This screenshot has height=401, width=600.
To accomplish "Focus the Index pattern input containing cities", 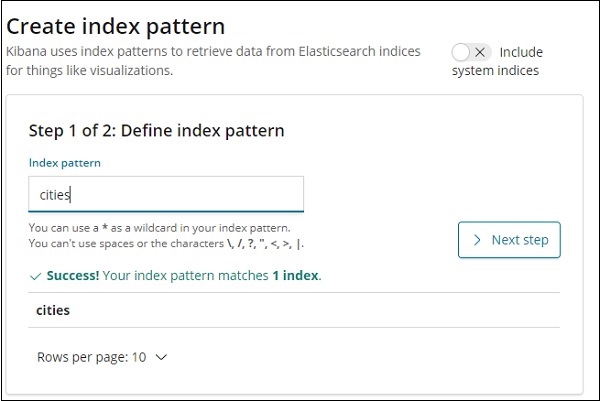I will coord(165,195).
